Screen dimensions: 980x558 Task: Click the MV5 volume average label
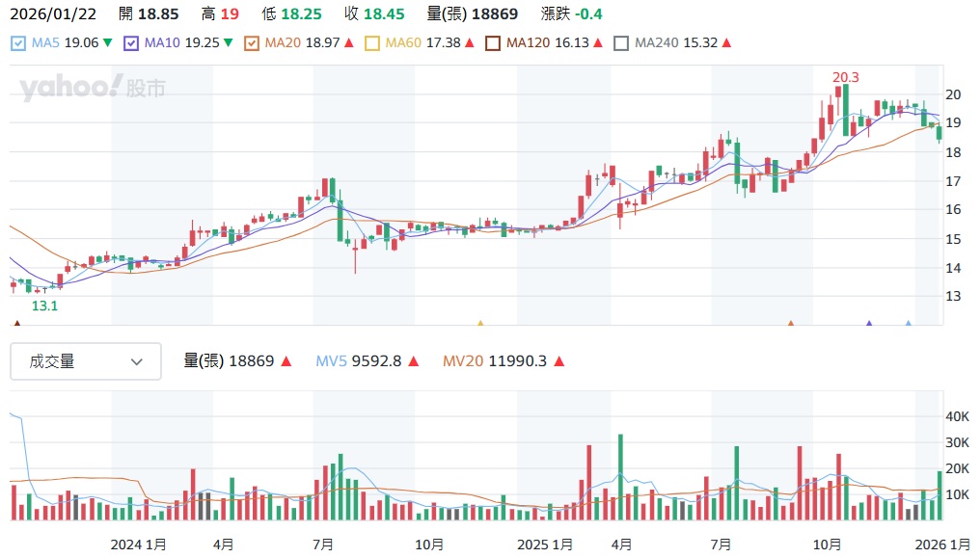click(331, 361)
